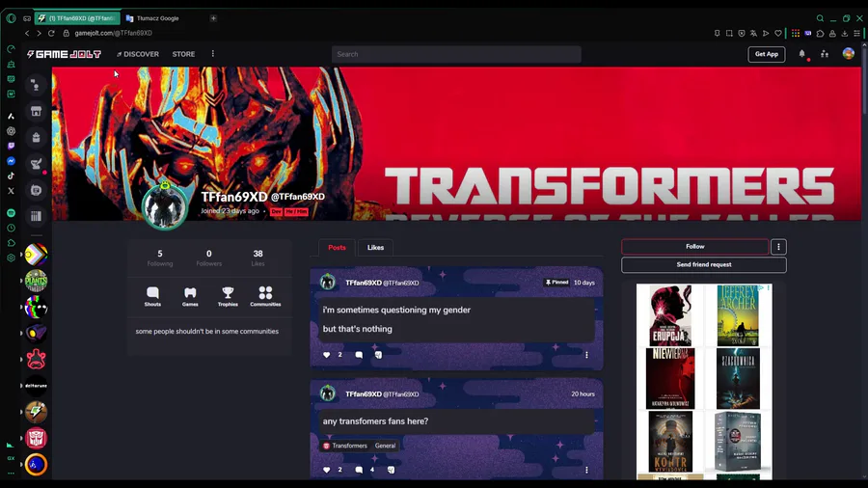Open the browser easy setup menu
The width and height of the screenshot is (868, 488).
point(856,33)
